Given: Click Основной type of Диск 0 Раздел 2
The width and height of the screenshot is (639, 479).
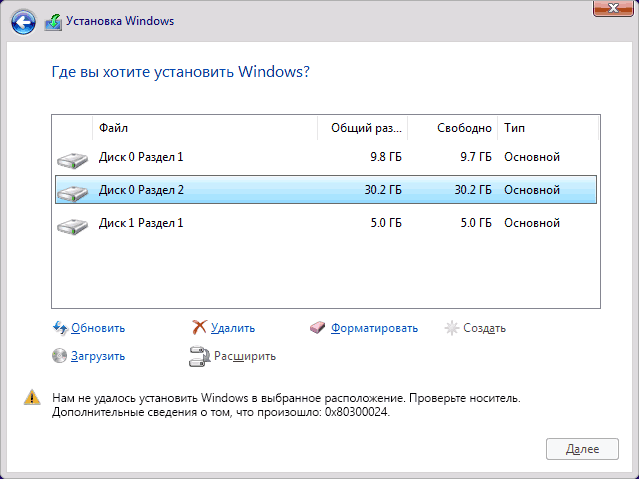Looking at the screenshot, I should pos(532,190).
